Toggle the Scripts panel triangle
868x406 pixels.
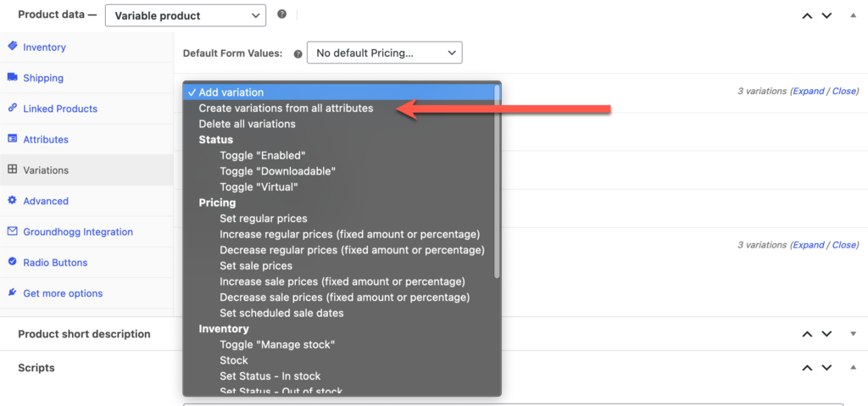click(x=852, y=368)
